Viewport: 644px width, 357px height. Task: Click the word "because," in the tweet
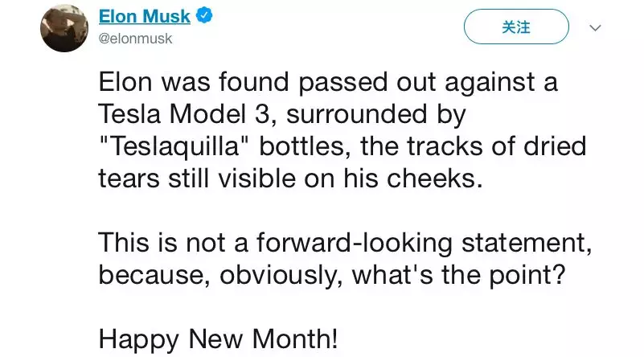pos(155,275)
